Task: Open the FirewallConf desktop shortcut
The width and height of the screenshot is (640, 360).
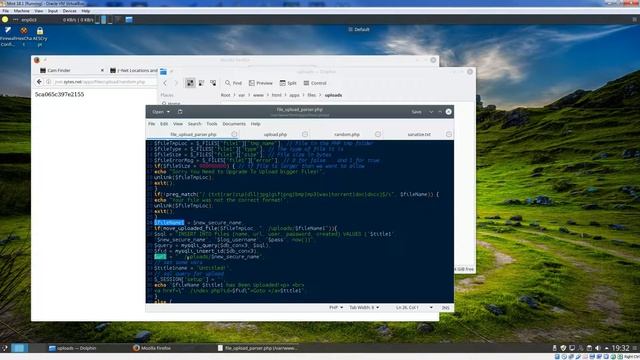Action: coord(7,35)
